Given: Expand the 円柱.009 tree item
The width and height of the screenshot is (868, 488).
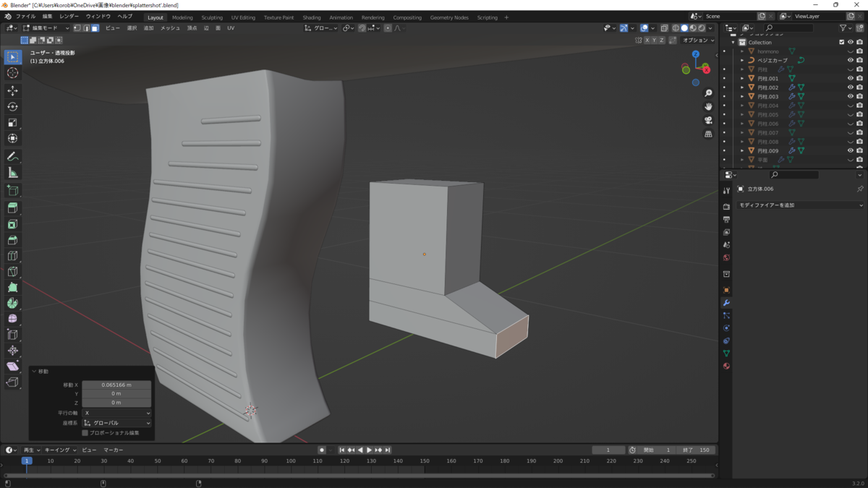Looking at the screenshot, I should pyautogui.click(x=742, y=151).
